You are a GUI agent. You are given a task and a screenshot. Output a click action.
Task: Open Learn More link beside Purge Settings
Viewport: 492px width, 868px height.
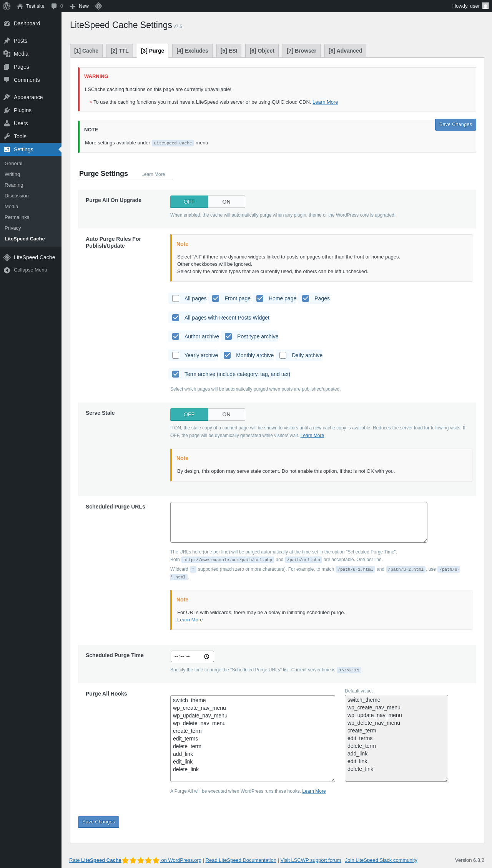click(x=153, y=174)
